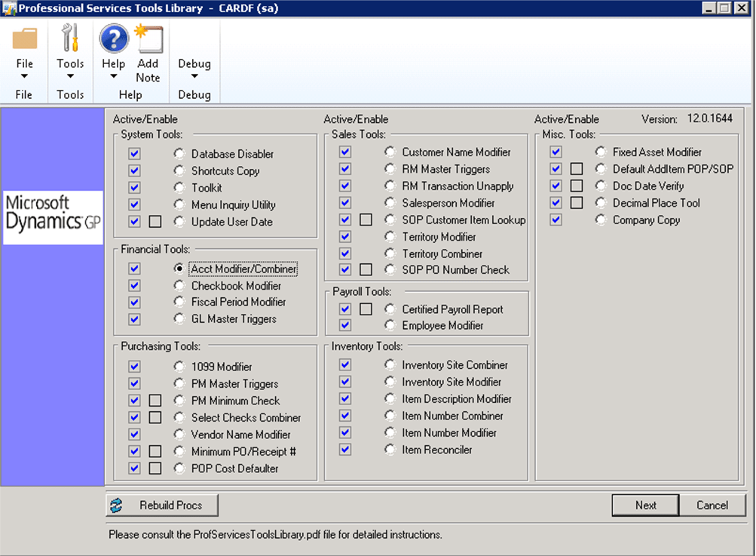Select the Company Copy radio button
This screenshot has width=756, height=556.
(600, 220)
